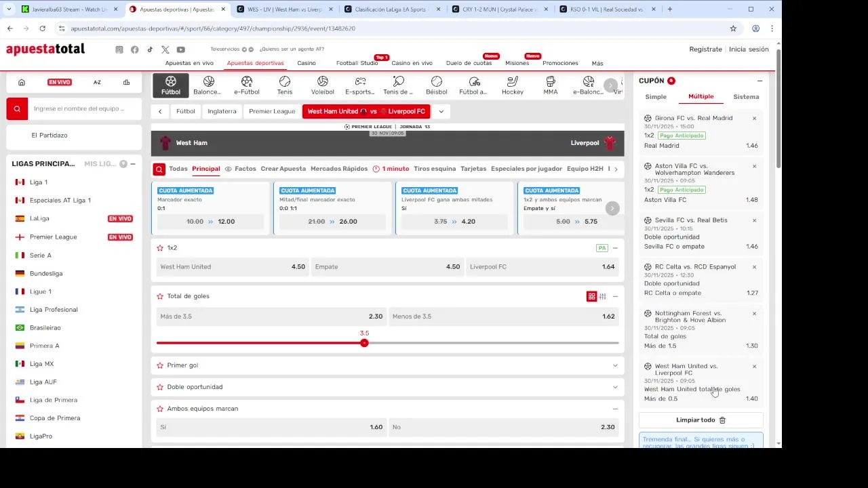Open the Instagram social icon
This screenshot has height=488, width=868.
click(119, 49)
